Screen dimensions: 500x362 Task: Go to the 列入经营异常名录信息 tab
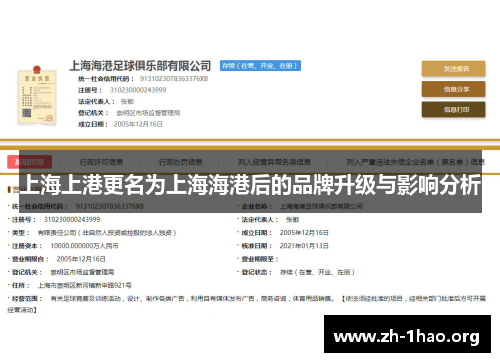pos(274,162)
